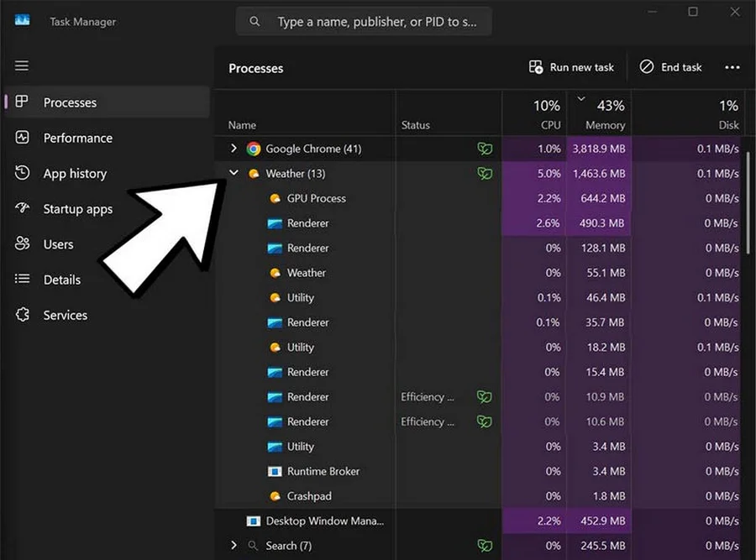This screenshot has width=756, height=560.
Task: Select the Crashpad row
Action: point(477,496)
